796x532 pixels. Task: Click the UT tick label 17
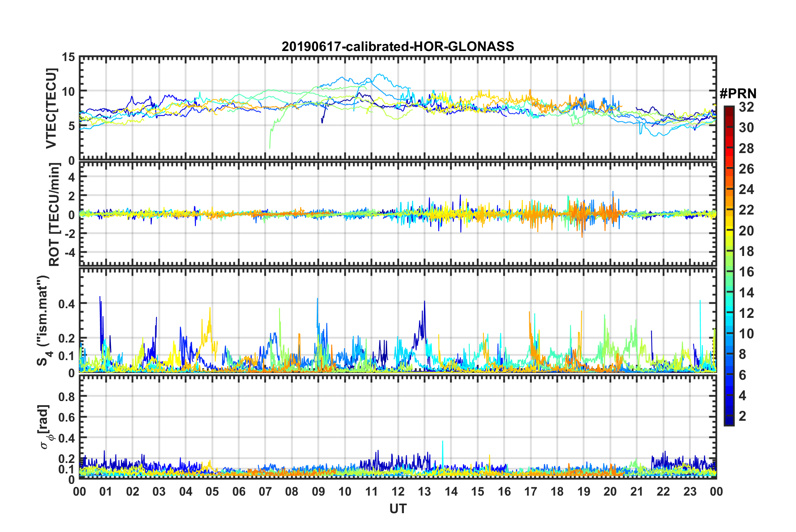point(531,491)
